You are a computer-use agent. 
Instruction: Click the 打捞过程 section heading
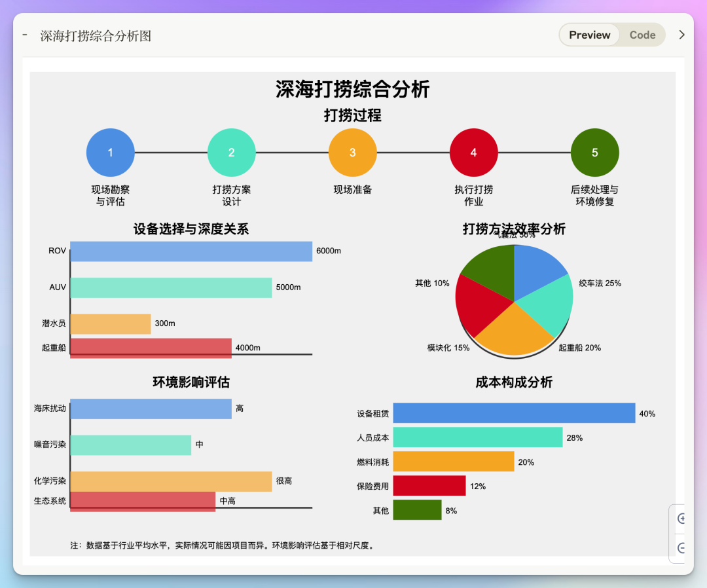pos(352,116)
